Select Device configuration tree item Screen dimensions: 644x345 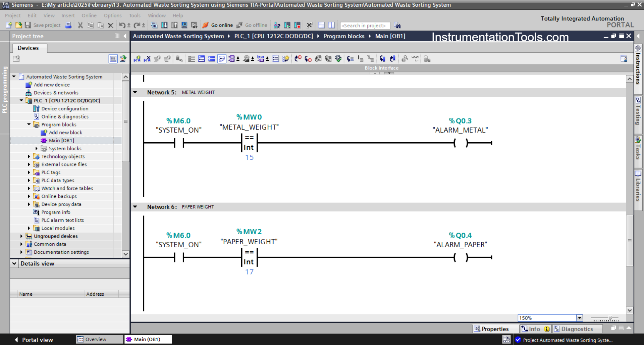65,108
